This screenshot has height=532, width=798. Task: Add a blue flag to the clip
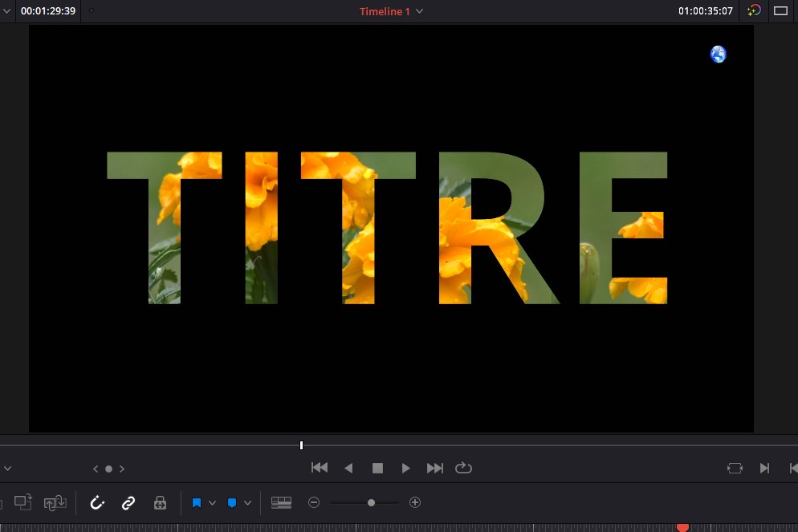coord(197,503)
